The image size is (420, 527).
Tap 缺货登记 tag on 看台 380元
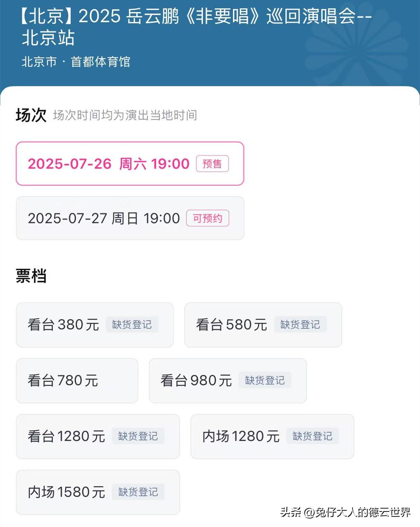pyautogui.click(x=132, y=325)
